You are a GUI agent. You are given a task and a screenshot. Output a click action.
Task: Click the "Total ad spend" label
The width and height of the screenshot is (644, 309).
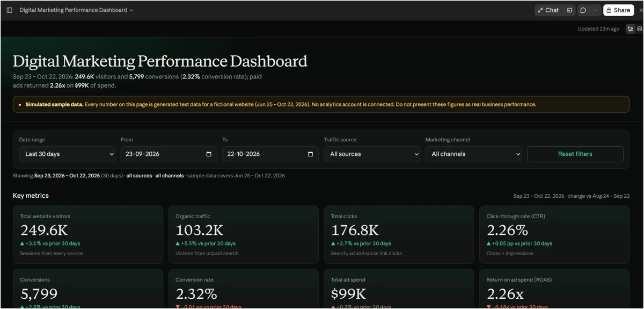[x=348, y=280]
